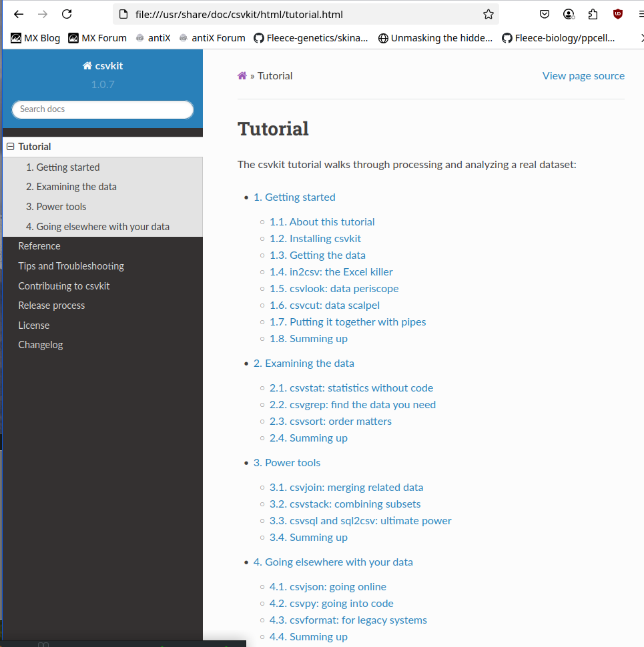Open the Pocket save icon
Image resolution: width=644 pixels, height=647 pixels.
coord(545,15)
